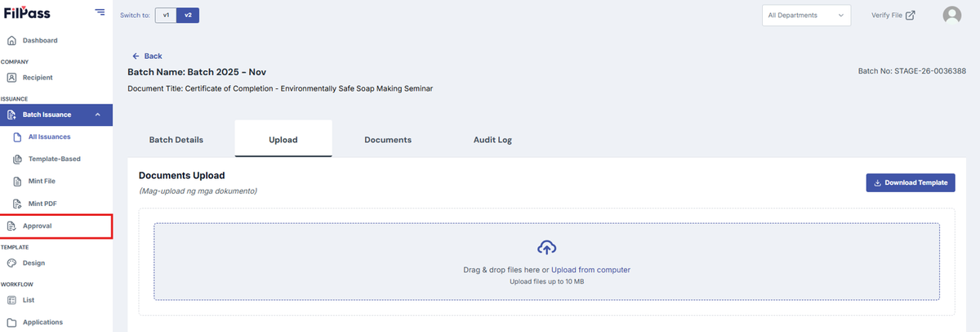Viewport: 980px width, 332px height.
Task: Click the Upload from computer link
Action: tap(590, 270)
